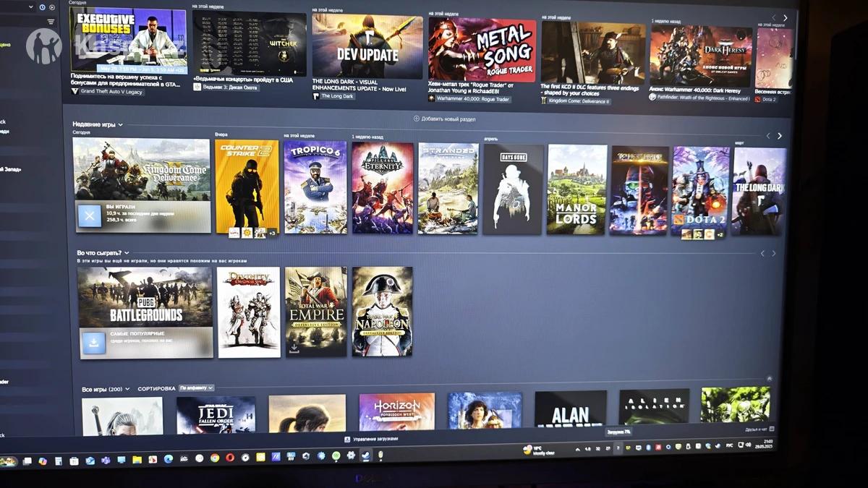The image size is (868, 488).
Task: Open the По алфавиту sorting dropdown
Action: pyautogui.click(x=196, y=388)
